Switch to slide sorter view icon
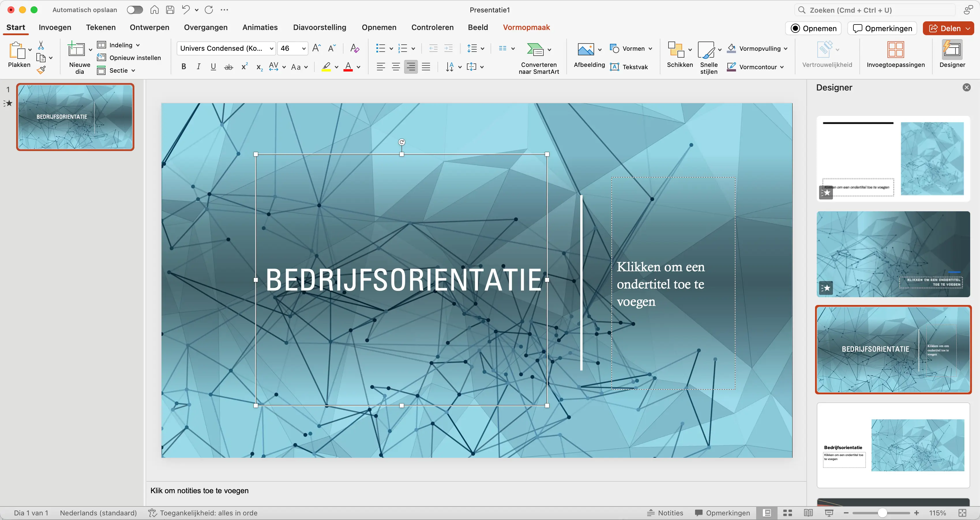 tap(788, 513)
